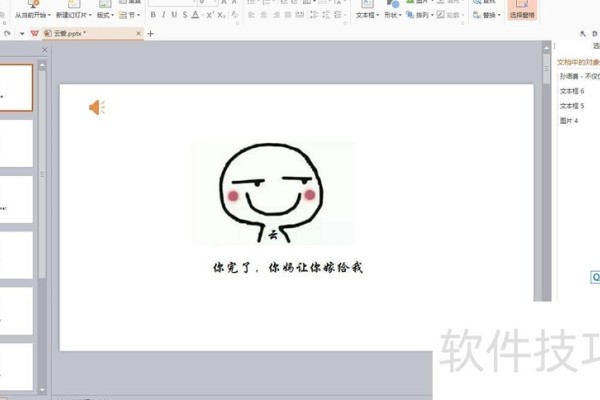
Task: Click the meme face image on the slide
Action: pyautogui.click(x=273, y=193)
